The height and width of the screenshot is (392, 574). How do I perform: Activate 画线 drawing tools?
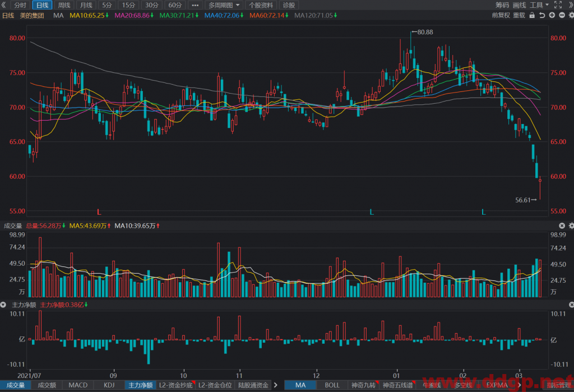point(519,5)
